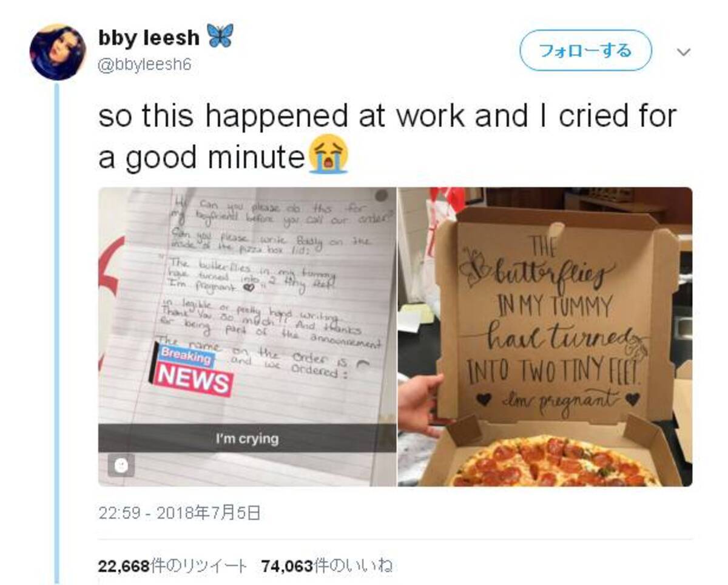View the 22,668 retweets list
The height and width of the screenshot is (585, 728).
point(172,566)
